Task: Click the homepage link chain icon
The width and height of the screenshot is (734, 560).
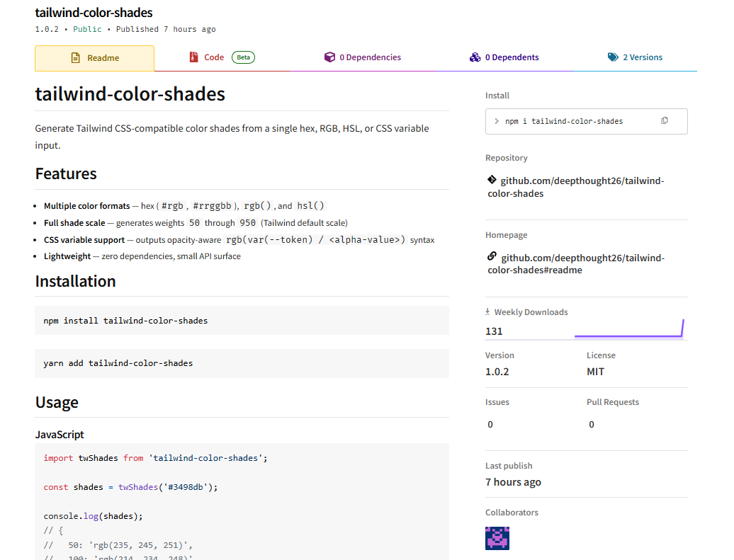Action: 492,256
